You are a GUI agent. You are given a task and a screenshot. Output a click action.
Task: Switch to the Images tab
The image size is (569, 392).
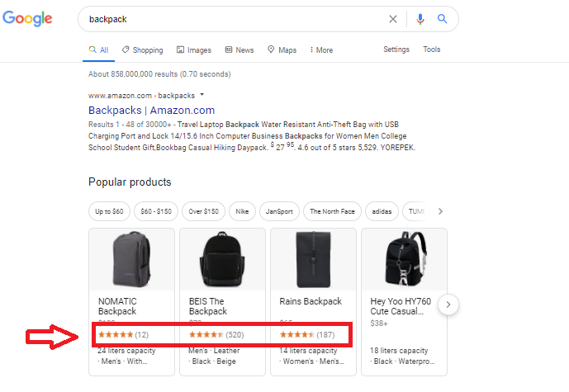194,50
